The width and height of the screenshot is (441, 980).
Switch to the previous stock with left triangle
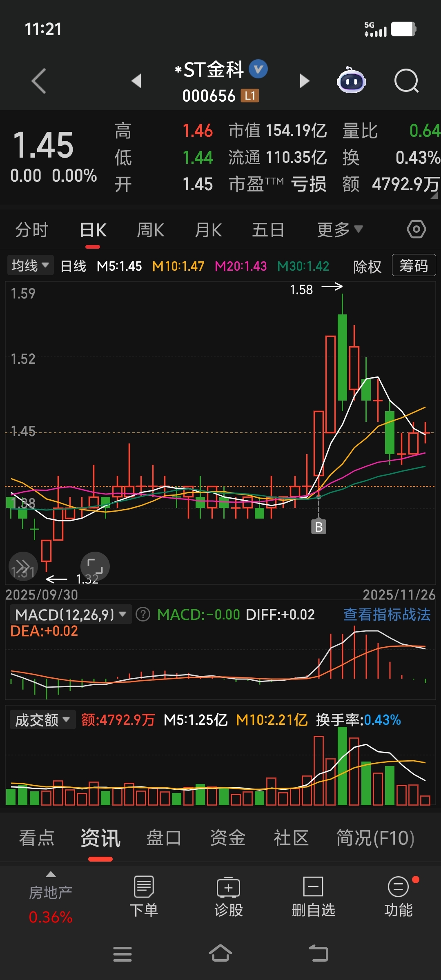136,81
